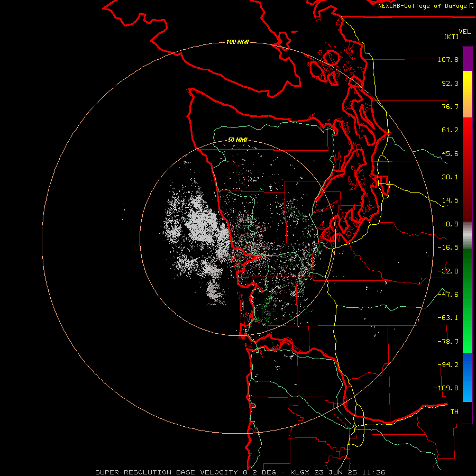Pick the gray near-zero segment of the color bar
Viewport: 476px width, 476px height.
pyautogui.click(x=467, y=235)
